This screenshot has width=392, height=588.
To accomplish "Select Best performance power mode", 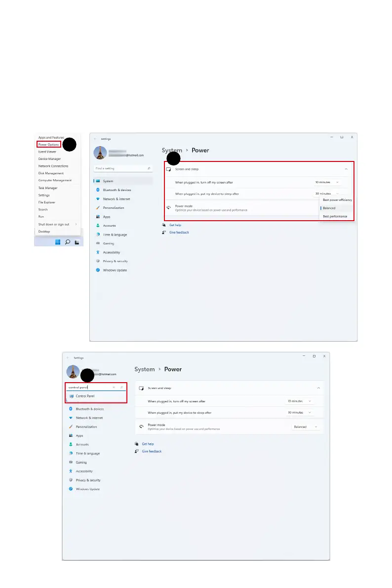I will 335,216.
